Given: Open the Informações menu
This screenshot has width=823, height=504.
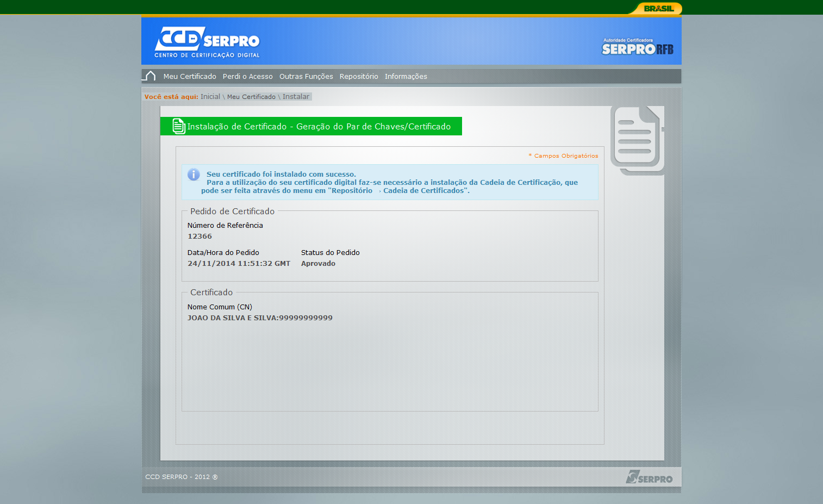Looking at the screenshot, I should click(x=406, y=76).
